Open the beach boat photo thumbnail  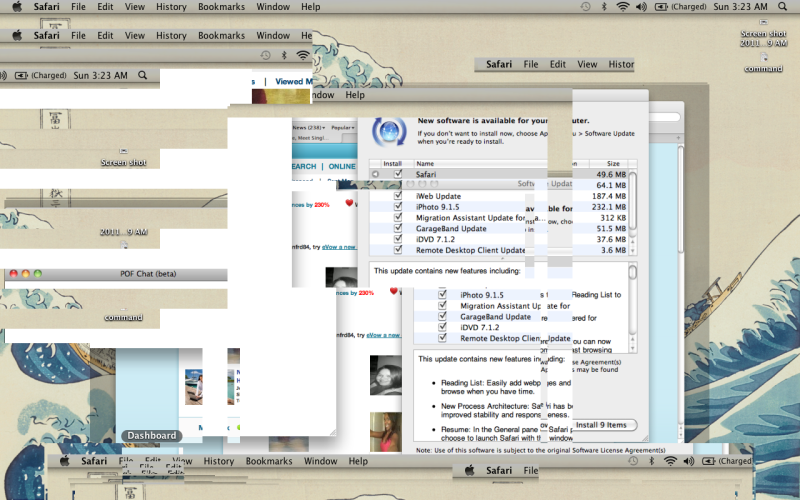click(x=193, y=387)
